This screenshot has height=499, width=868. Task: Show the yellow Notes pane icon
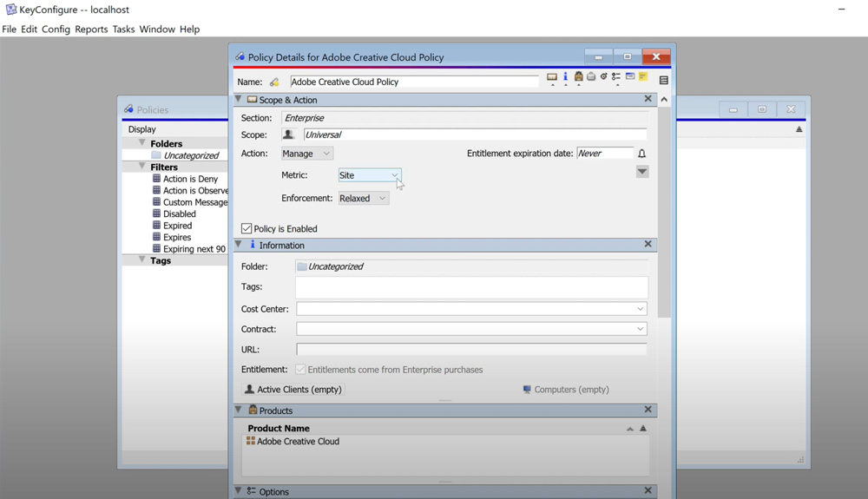(x=643, y=76)
